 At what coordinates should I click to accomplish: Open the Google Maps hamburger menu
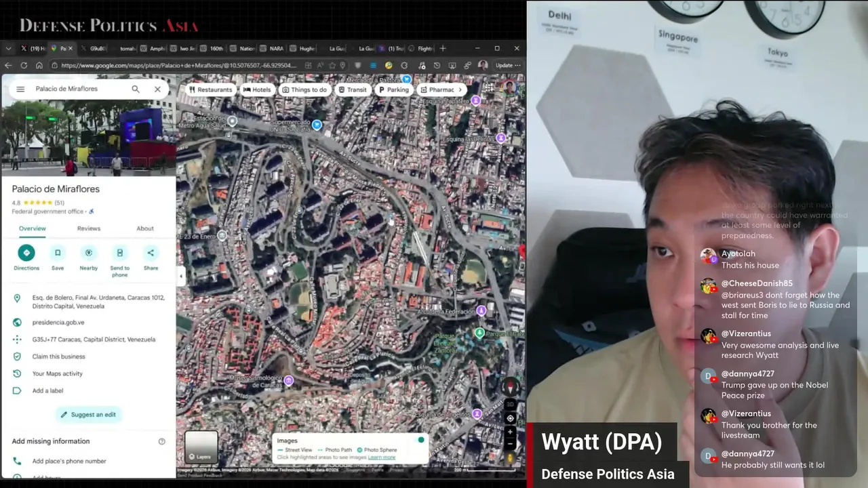(20, 89)
